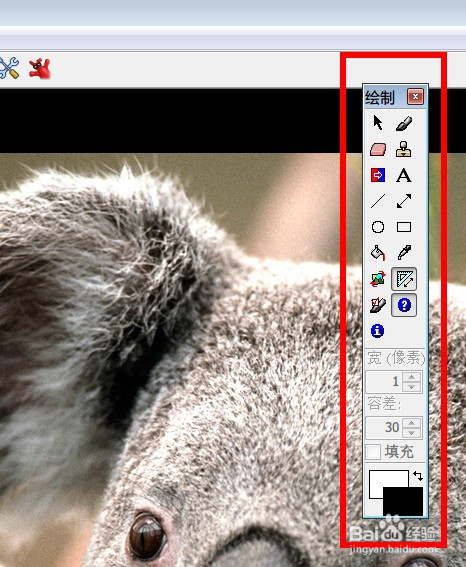Show the blue info about icon
Viewport: 466px width, 567px height.
[377, 331]
